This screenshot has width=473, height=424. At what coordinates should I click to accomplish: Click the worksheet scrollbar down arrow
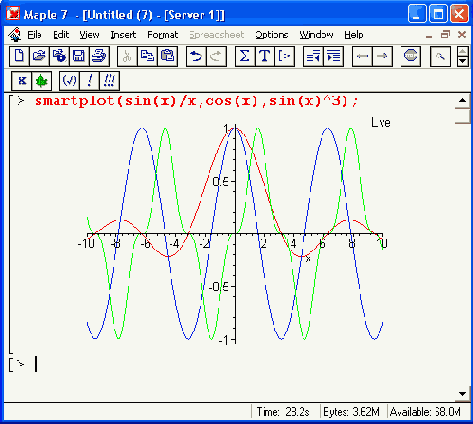[x=463, y=394]
